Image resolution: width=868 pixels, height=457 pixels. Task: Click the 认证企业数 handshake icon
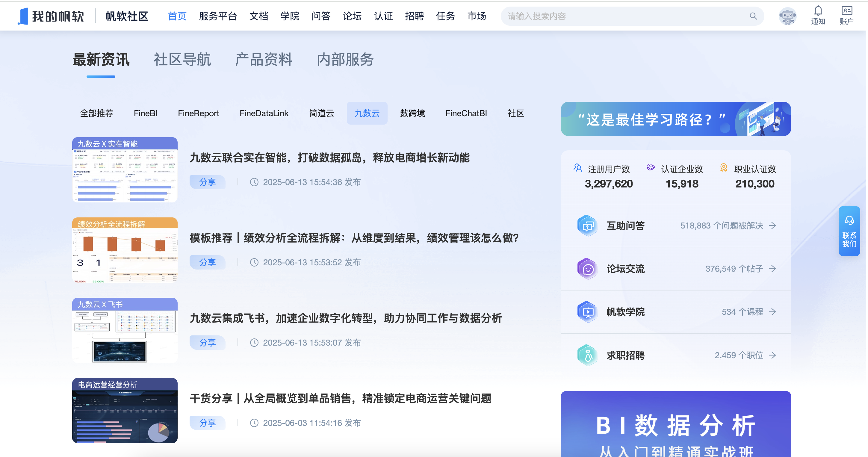point(651,167)
